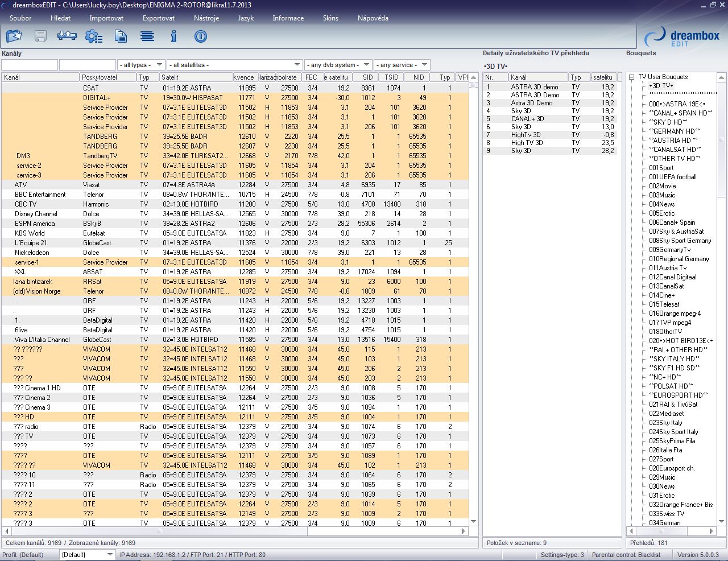This screenshot has width=728, height=561.
Task: Sort channel list by Satelit column header
Action: click(196, 77)
